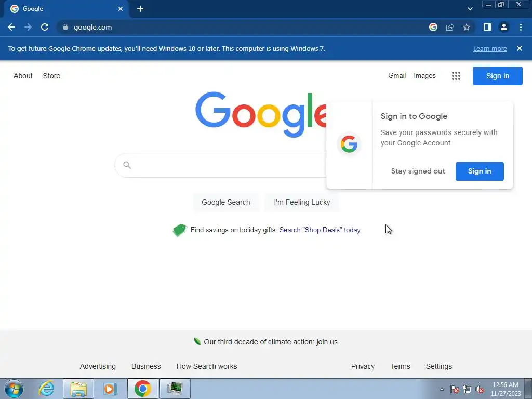Screen dimensions: 532x399
Task: Choose Stay signed out
Action: click(x=418, y=171)
